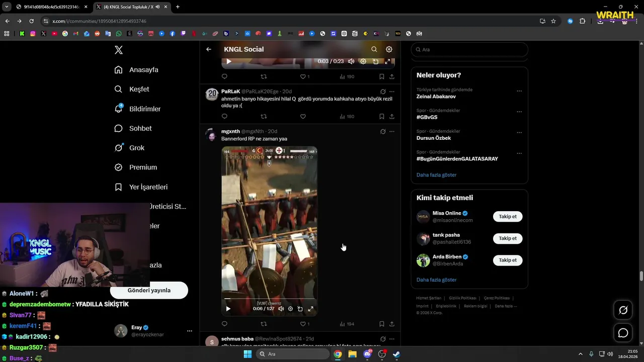Viewport: 644px width, 362px height.
Task: Go back with KNGL Social arrow
Action: [209, 49]
